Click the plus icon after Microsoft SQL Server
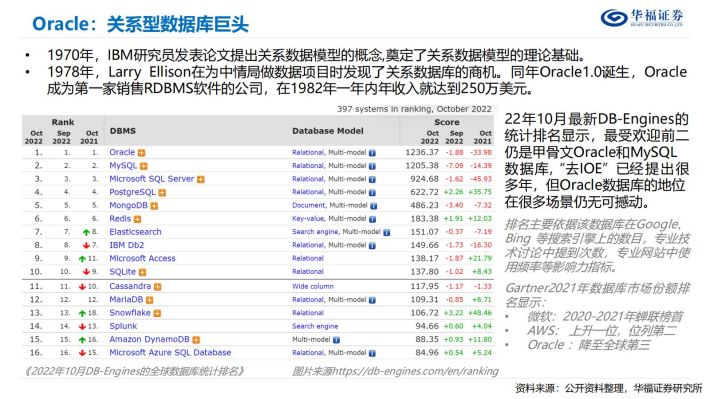The width and height of the screenshot is (710, 399). pyautogui.click(x=201, y=179)
